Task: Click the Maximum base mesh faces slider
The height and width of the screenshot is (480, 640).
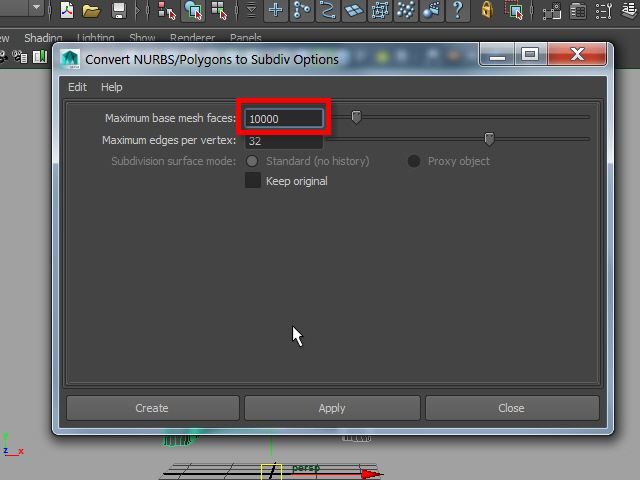Action: pos(356,118)
